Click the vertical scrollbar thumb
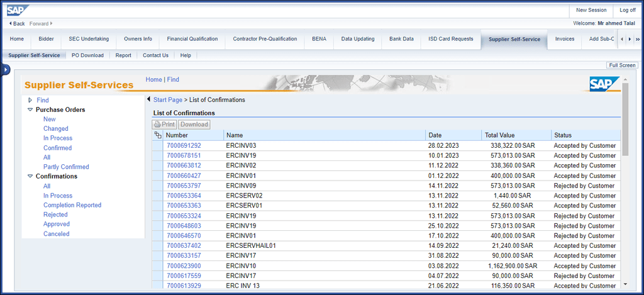Screen dimensions: 644x295 tap(625, 119)
